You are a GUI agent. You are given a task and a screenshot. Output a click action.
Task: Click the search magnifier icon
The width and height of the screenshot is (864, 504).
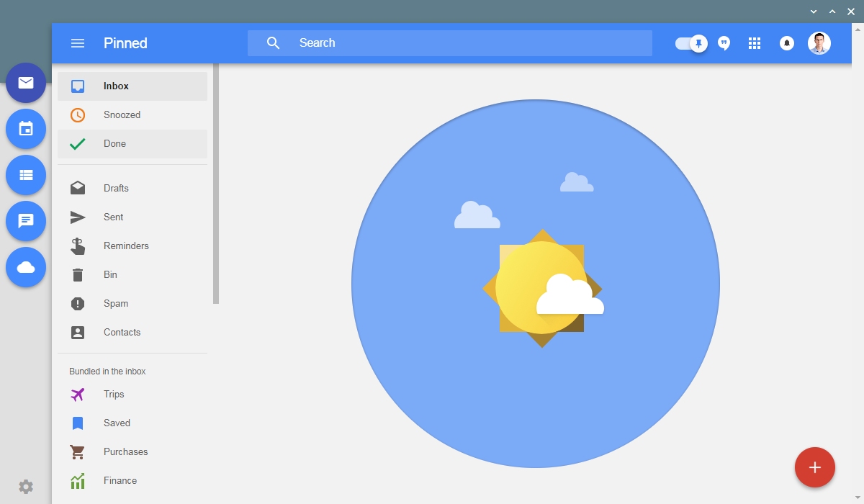pos(273,43)
